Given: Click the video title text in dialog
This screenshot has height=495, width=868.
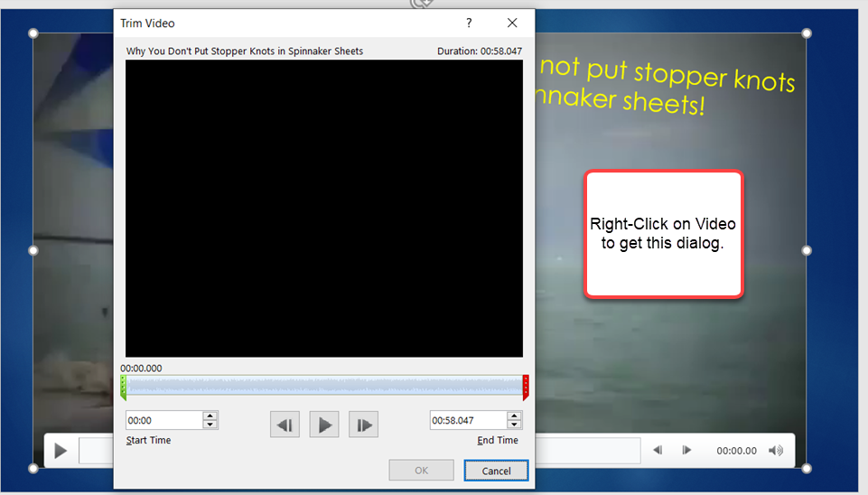Looking at the screenshot, I should click(x=245, y=51).
